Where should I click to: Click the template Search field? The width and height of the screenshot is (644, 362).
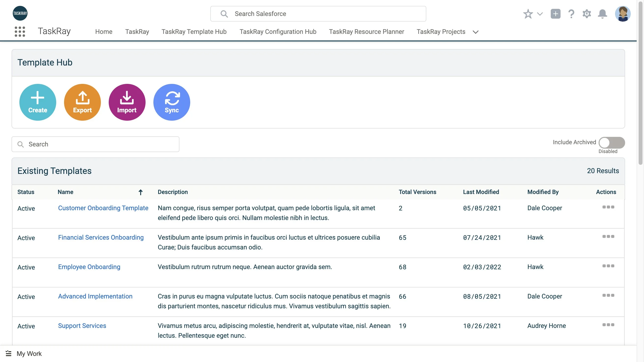tap(95, 144)
